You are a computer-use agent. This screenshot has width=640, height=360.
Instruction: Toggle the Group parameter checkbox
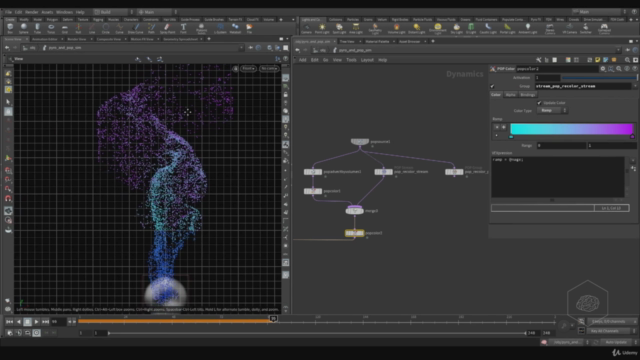[x=492, y=86]
